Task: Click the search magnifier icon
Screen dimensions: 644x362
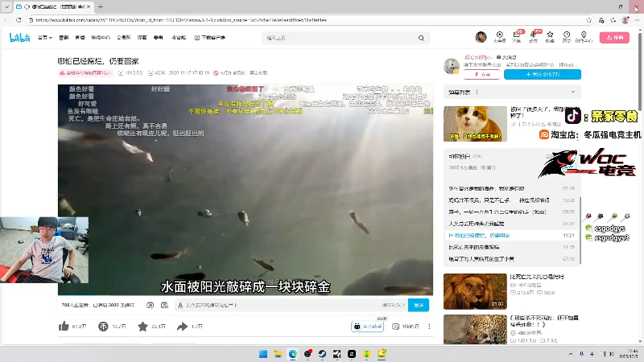Action: [421, 38]
